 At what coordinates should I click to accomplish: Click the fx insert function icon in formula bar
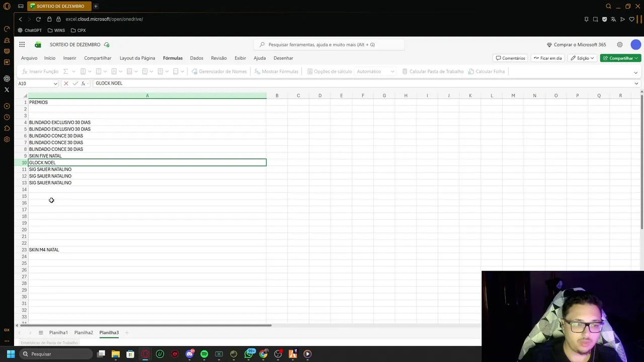click(84, 83)
